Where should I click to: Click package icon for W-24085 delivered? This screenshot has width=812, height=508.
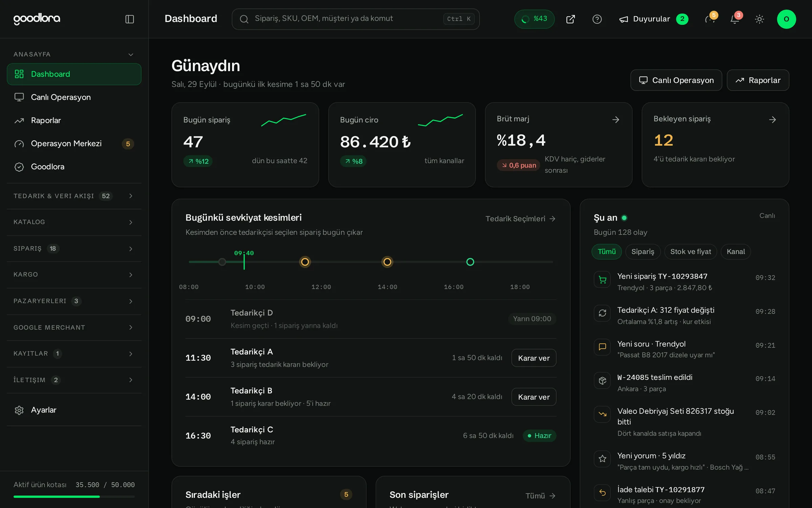[x=602, y=381]
